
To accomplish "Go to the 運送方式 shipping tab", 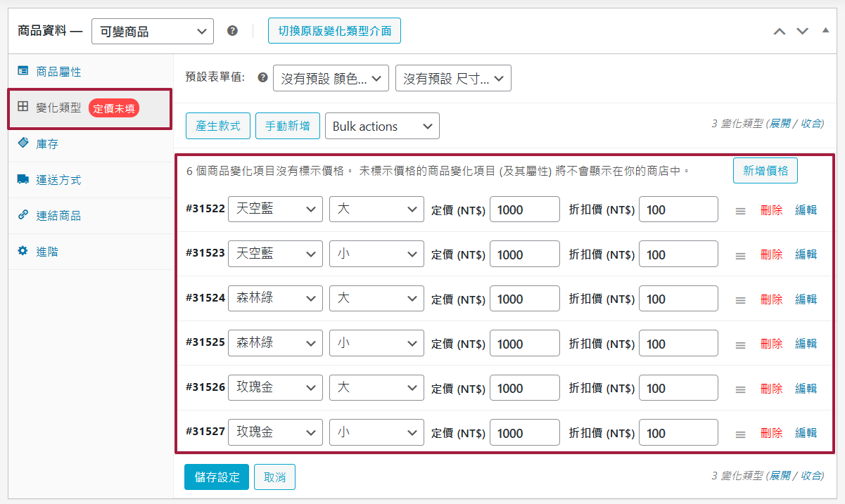I will (x=58, y=180).
